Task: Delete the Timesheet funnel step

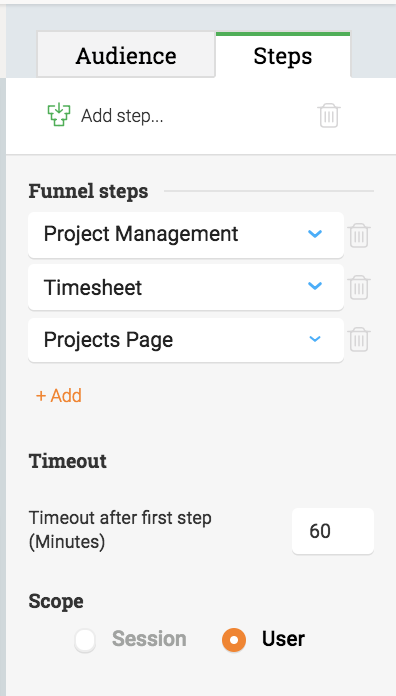Action: pos(359,287)
